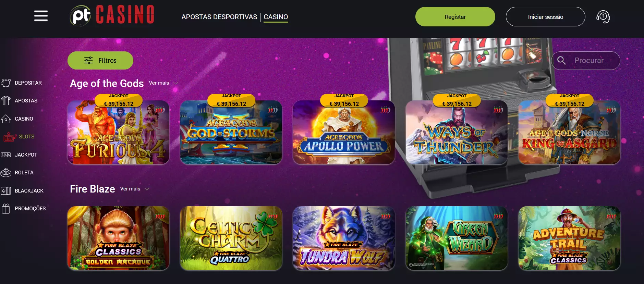Click the PT Casino logo
The image size is (644, 284).
[x=112, y=15]
